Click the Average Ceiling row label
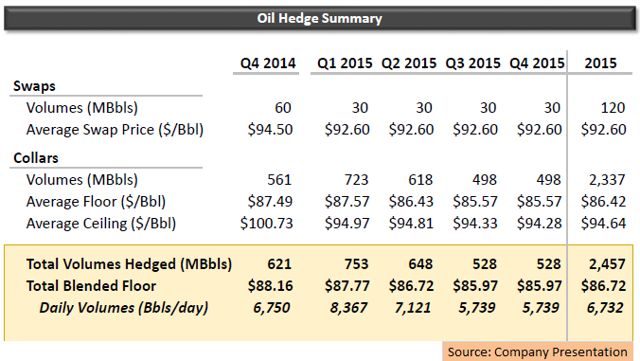 coord(101,224)
